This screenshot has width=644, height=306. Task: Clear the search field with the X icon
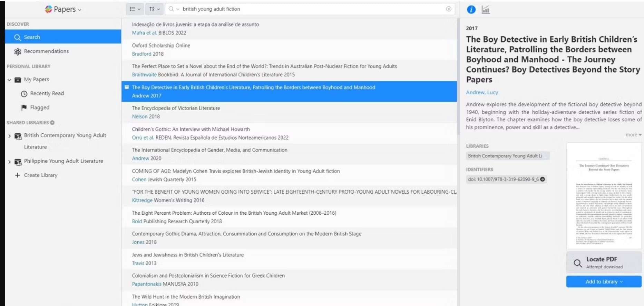[x=448, y=9]
